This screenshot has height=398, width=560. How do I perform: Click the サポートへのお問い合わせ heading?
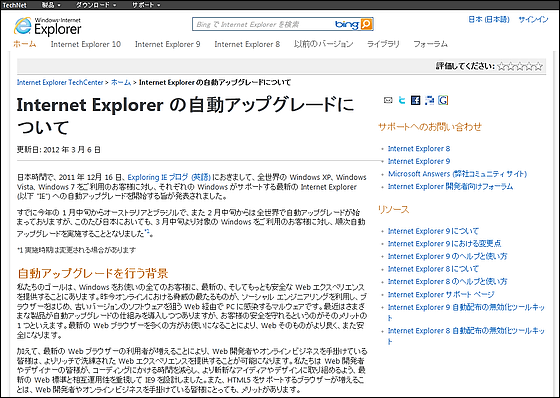430,127
